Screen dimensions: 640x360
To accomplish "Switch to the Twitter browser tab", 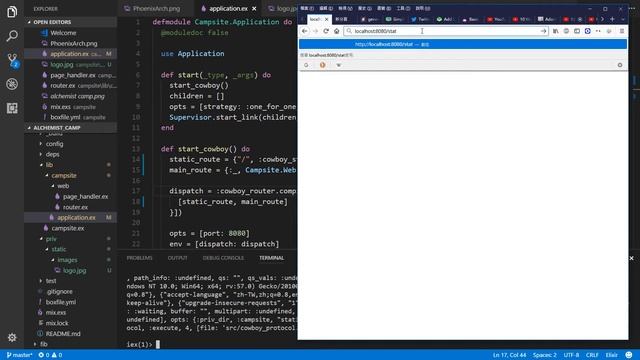I will pyautogui.click(x=420, y=19).
